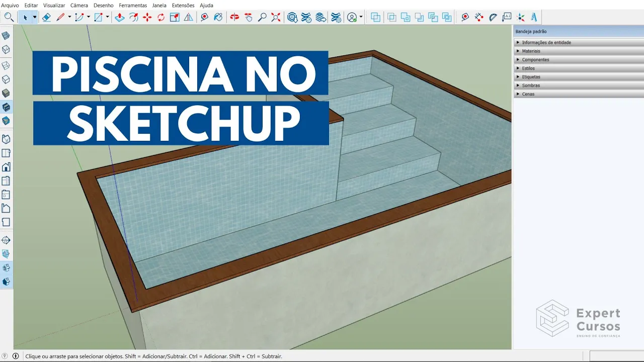Select the Eraser tool
644x362 pixels.
[46, 17]
